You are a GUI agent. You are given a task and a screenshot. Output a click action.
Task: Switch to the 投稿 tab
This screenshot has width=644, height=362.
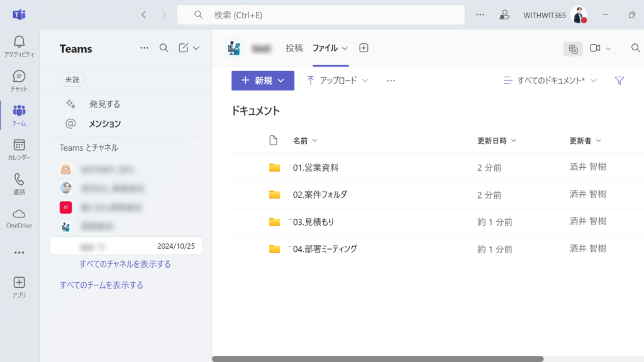pos(295,48)
